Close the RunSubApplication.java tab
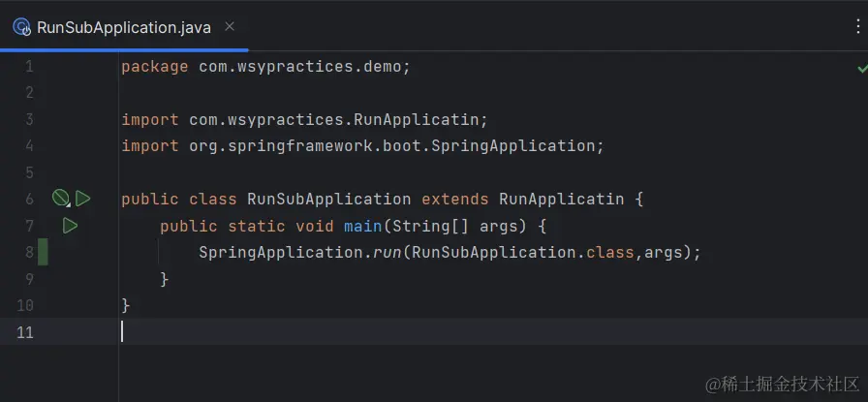Screen dimensions: 868x402 [229, 27]
